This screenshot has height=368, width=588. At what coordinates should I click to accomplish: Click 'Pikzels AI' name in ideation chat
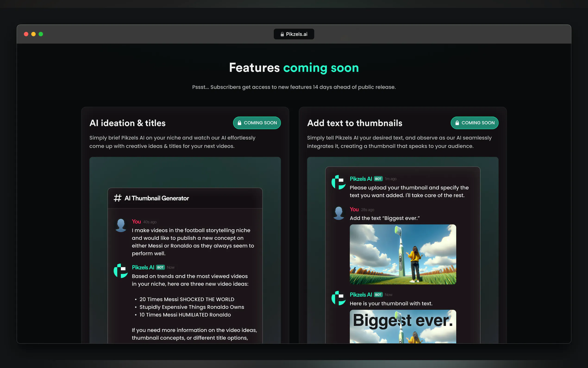(x=143, y=267)
